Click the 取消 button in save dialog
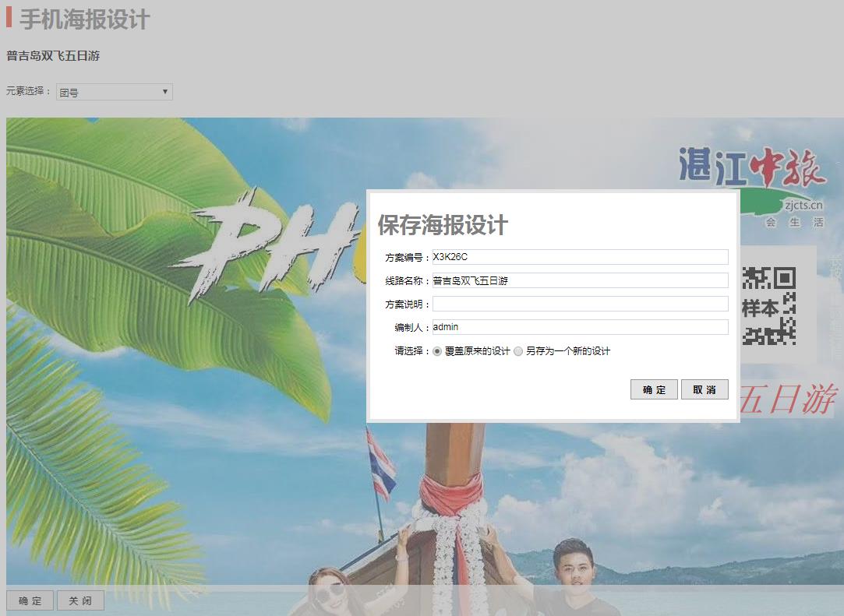Screen dimensions: 844x616 coord(705,389)
